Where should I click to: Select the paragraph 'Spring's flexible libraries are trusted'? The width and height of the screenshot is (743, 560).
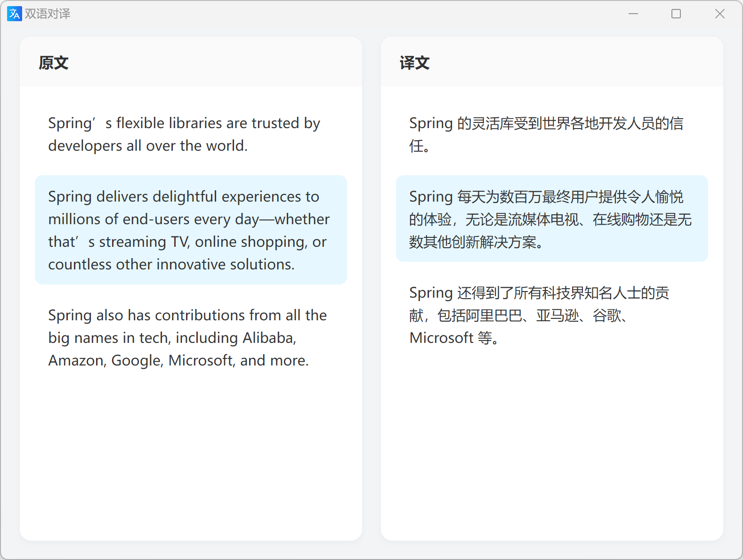tap(191, 134)
